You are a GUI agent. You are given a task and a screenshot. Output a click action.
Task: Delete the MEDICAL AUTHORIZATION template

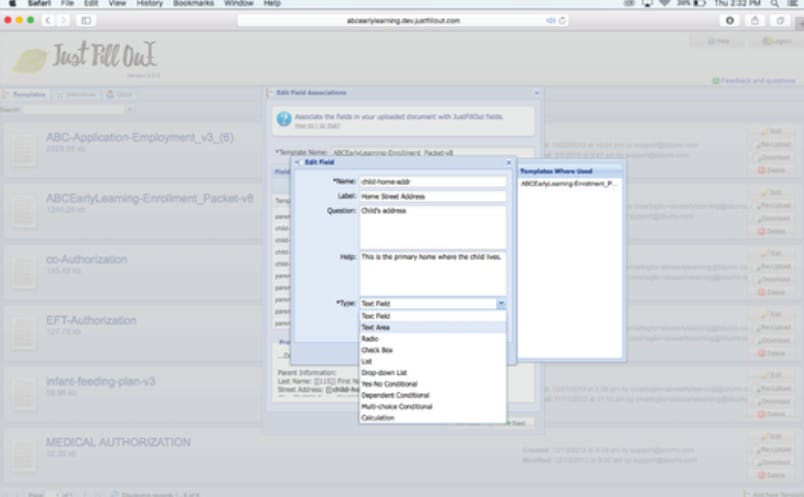point(771,475)
